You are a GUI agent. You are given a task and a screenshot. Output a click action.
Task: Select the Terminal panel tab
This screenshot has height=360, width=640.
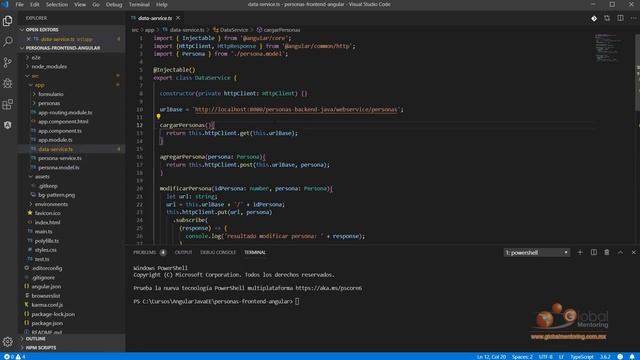[255, 253]
